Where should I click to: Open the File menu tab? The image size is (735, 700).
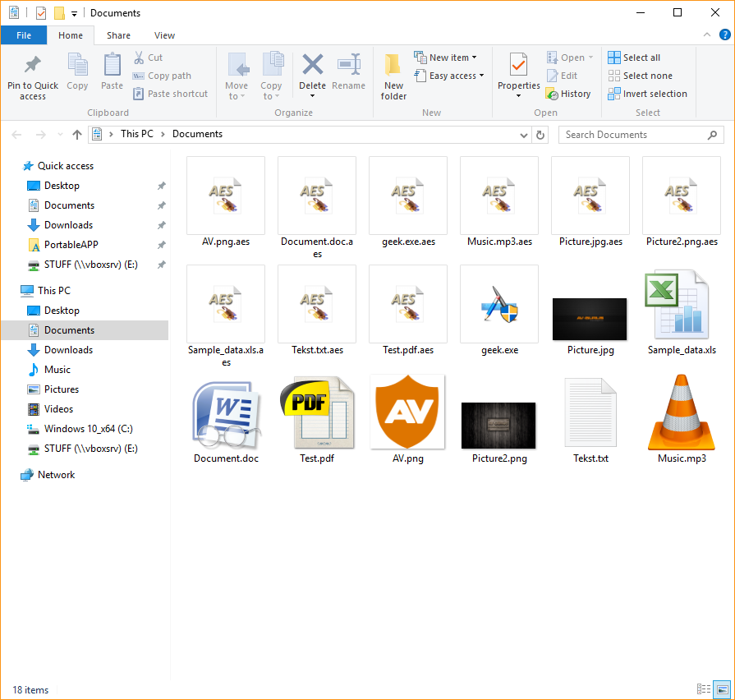[x=24, y=35]
